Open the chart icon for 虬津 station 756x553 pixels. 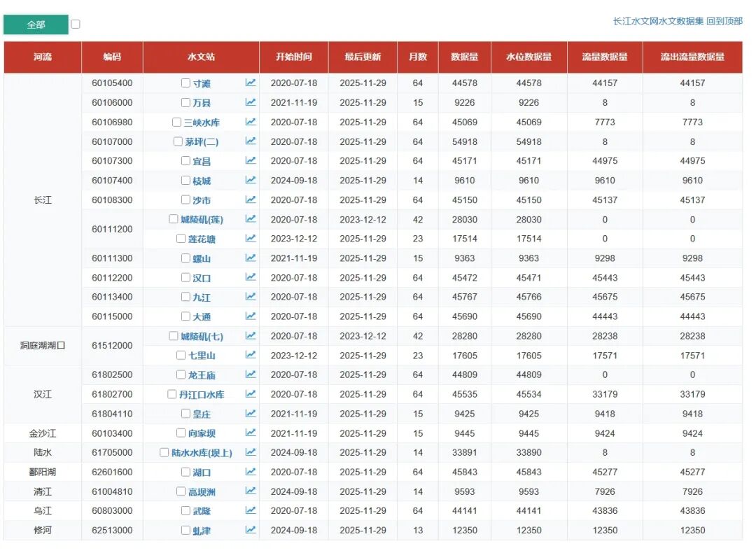click(x=250, y=529)
